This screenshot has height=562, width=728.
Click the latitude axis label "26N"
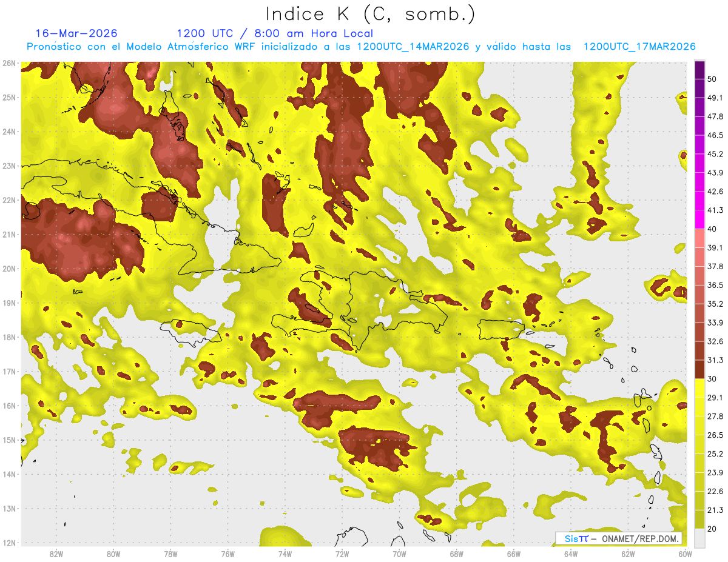[x=9, y=63]
